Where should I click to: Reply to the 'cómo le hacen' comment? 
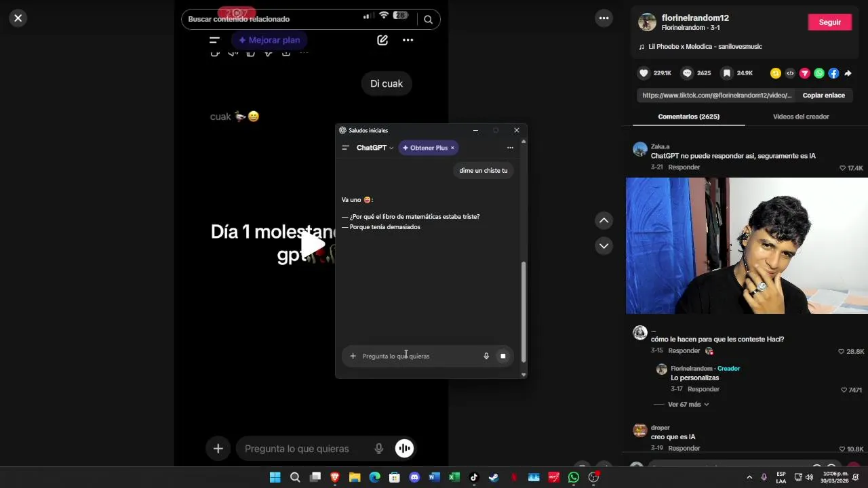(684, 351)
